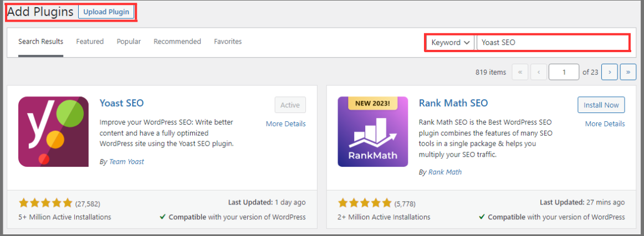Go to first page of results

coord(520,72)
